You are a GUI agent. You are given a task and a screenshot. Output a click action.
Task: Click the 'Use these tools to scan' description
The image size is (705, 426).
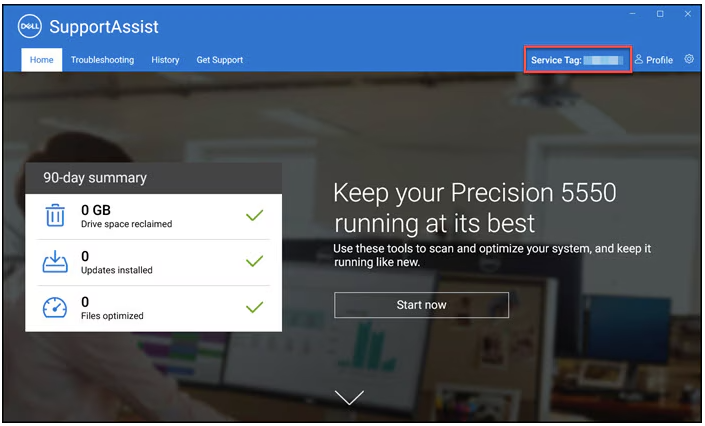[492, 255]
